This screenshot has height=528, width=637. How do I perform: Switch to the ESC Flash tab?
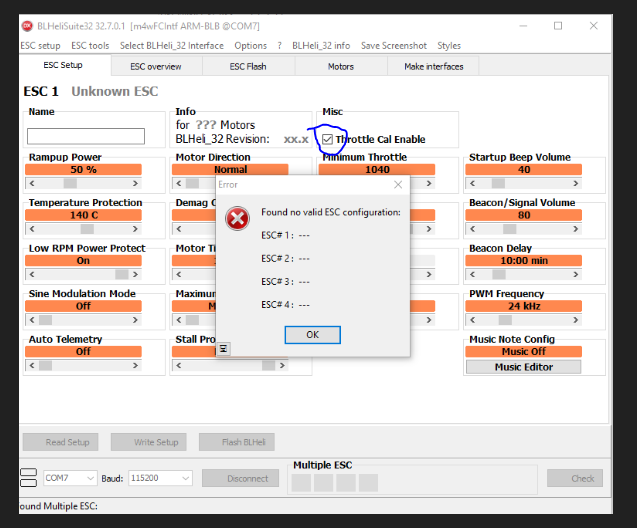coord(248,67)
